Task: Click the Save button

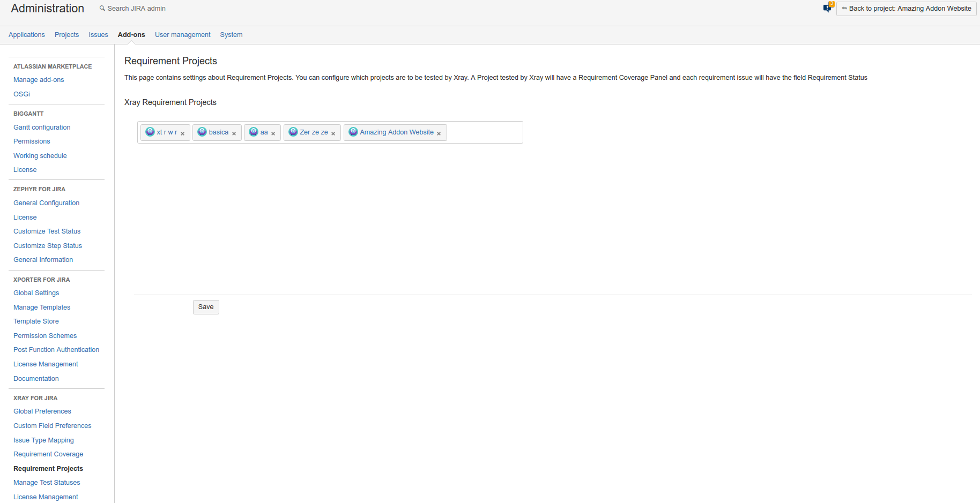Action: click(x=206, y=307)
